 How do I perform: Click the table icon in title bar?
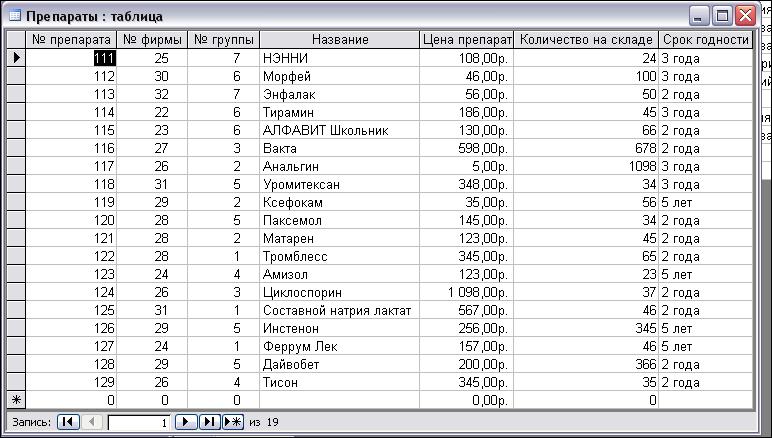tap(15, 16)
